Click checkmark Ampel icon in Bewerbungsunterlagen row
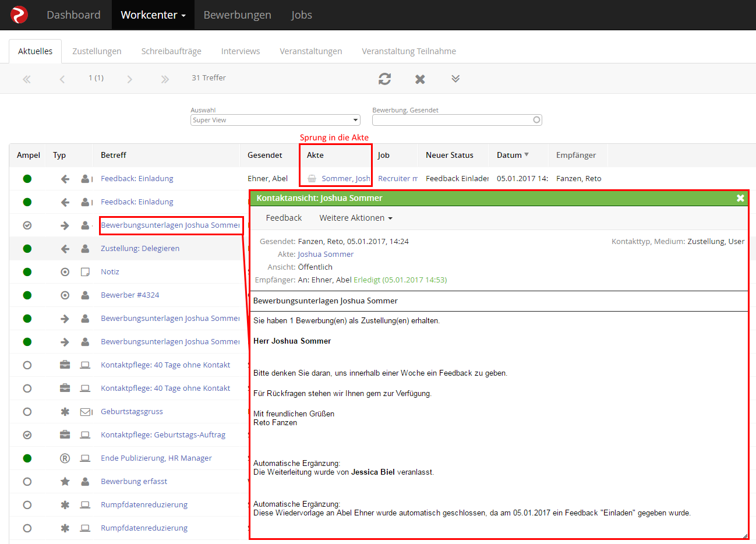 (x=27, y=225)
